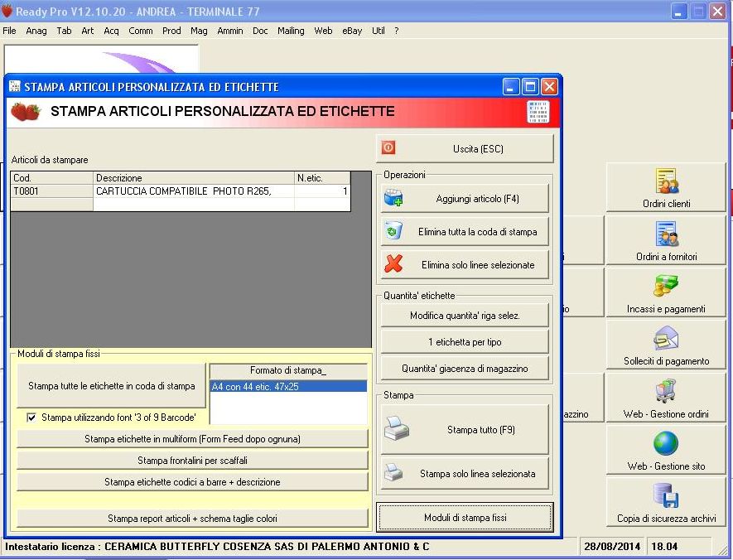Click the N.etic. column header

tap(322, 177)
